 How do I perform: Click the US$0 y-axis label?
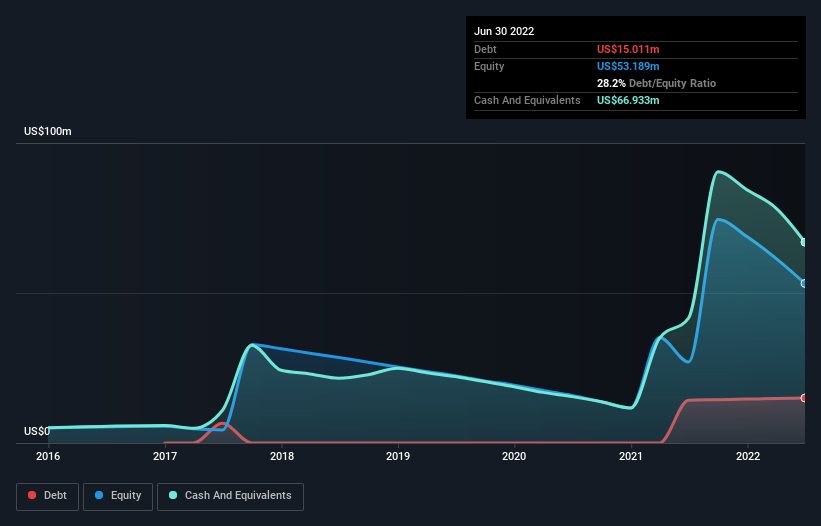[x=37, y=431]
